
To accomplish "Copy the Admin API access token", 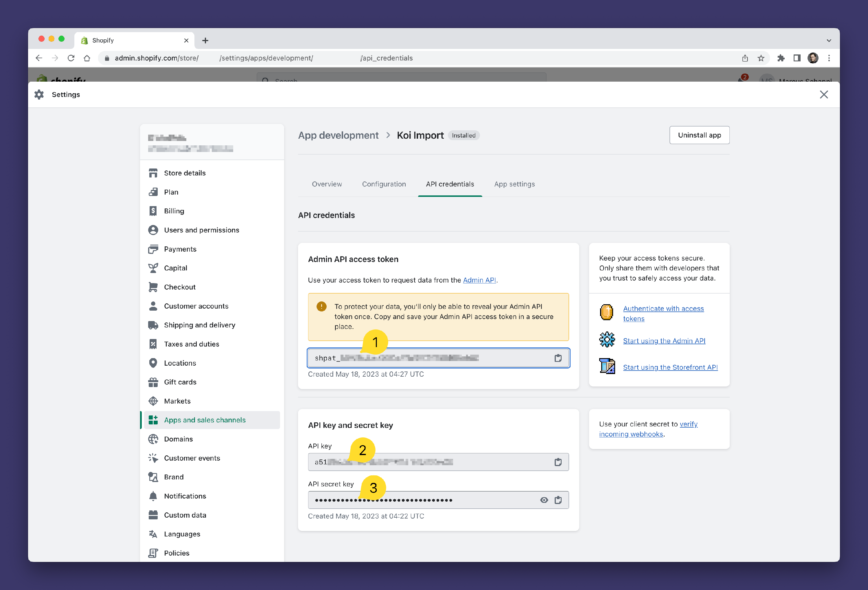I will tap(558, 358).
